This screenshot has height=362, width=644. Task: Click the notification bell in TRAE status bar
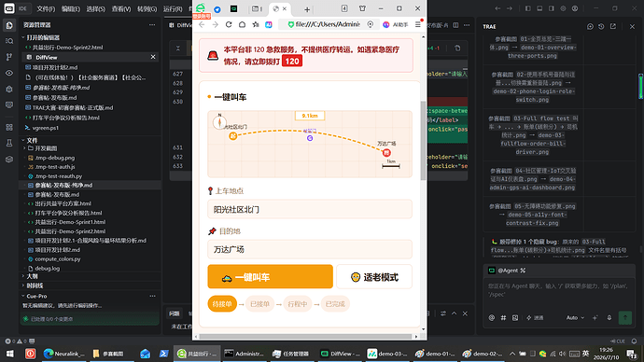pos(634,341)
